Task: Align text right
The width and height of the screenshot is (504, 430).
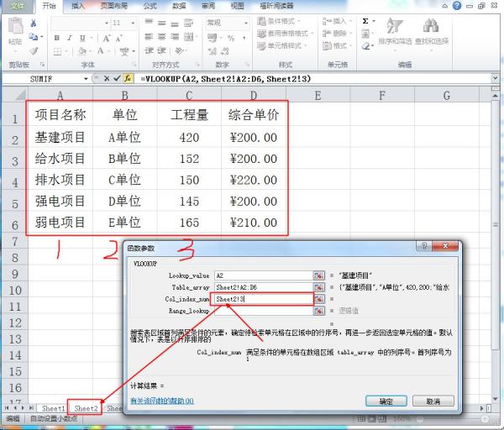Action: coord(174,37)
